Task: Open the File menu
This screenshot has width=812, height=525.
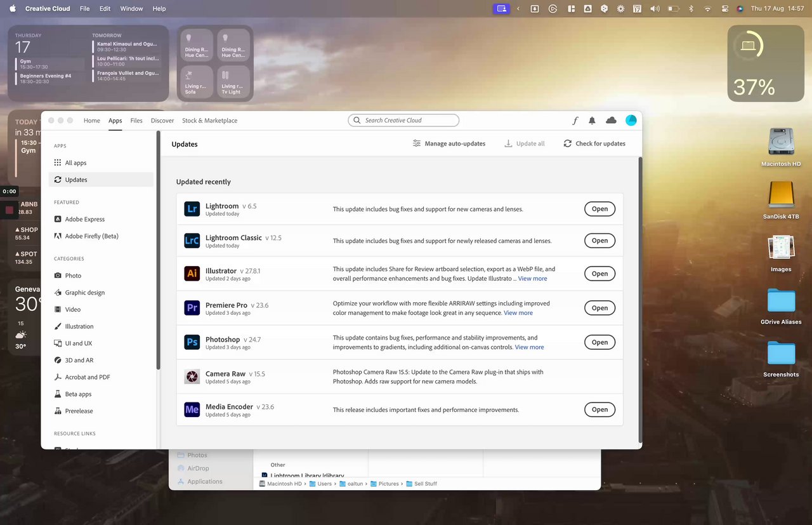Action: pos(85,9)
